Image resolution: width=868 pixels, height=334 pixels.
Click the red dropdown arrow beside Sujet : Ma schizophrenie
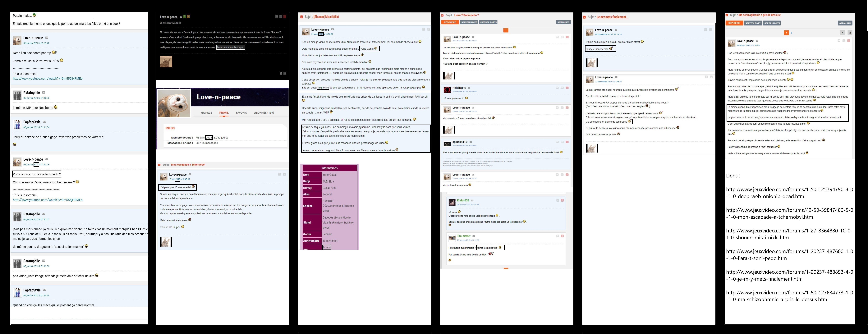727,15
